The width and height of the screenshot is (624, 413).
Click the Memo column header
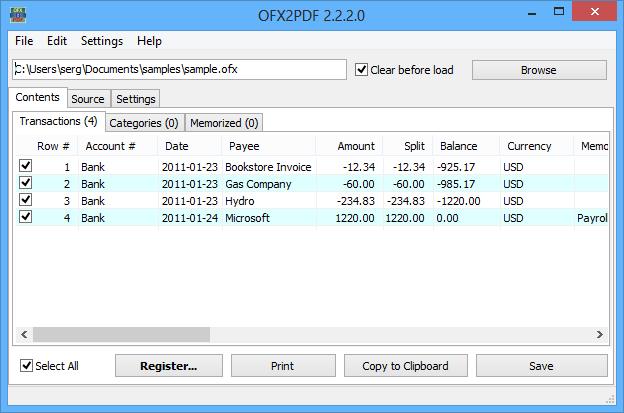(x=591, y=146)
